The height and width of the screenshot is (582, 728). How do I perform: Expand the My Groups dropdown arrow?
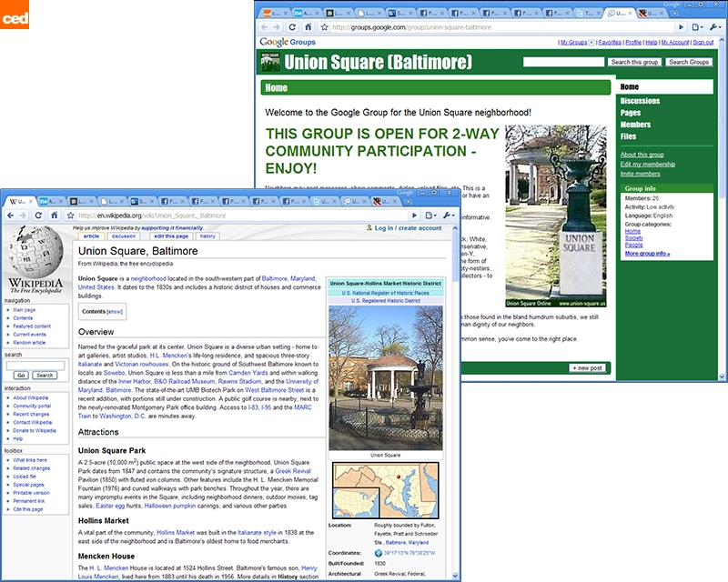(x=591, y=43)
